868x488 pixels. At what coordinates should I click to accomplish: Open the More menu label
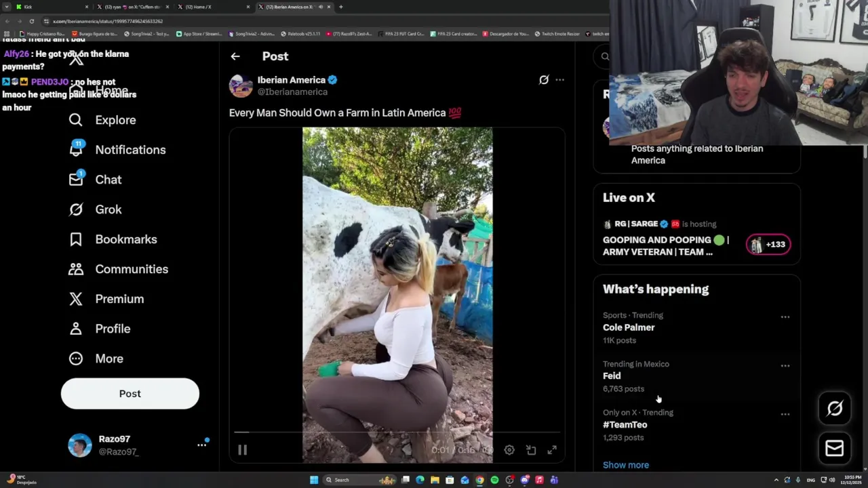tap(109, 359)
